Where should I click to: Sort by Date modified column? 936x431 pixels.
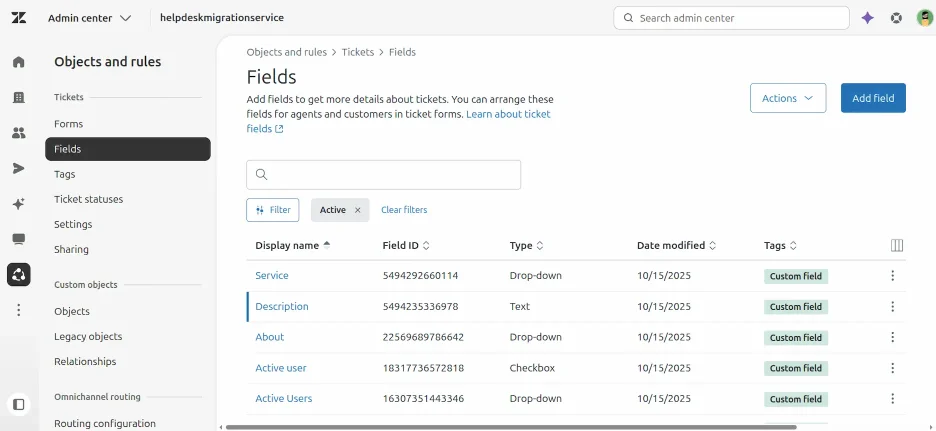tap(676, 245)
